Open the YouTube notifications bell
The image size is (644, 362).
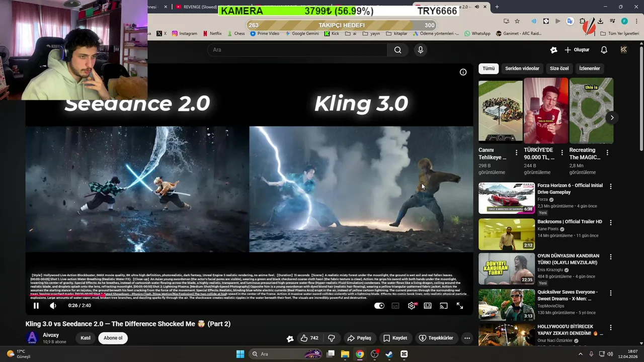(x=604, y=50)
